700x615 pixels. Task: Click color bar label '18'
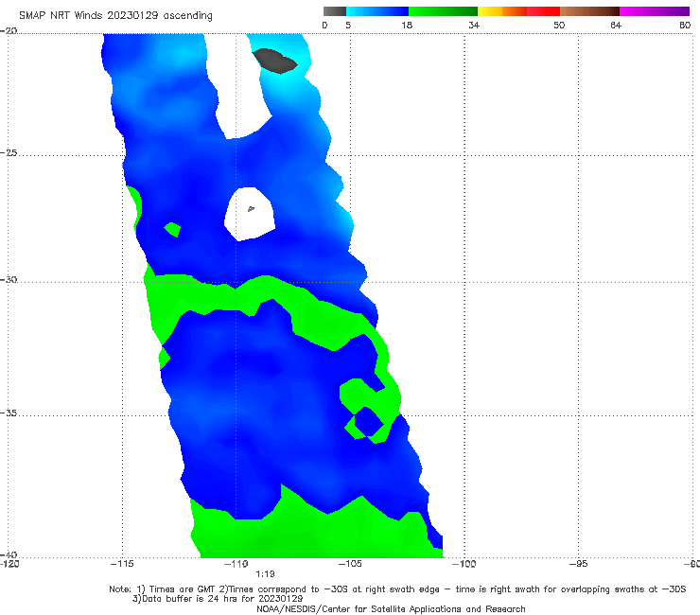[407, 25]
